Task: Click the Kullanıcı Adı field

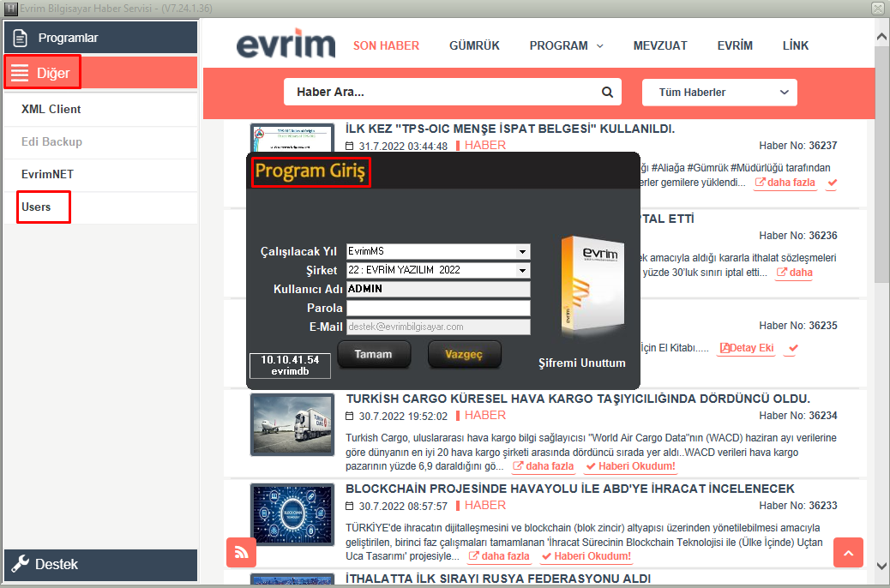Action: 438,289
